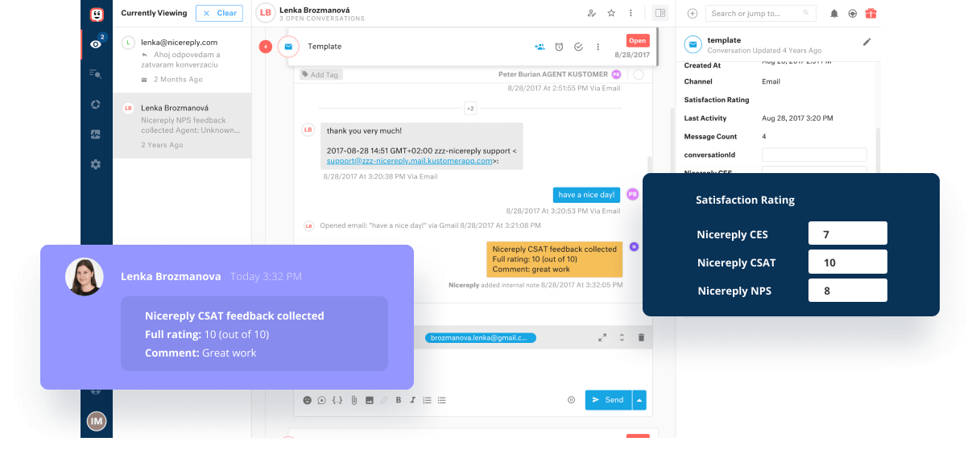Click the pause circle icon beside Send
980x454 pixels.
tap(571, 399)
